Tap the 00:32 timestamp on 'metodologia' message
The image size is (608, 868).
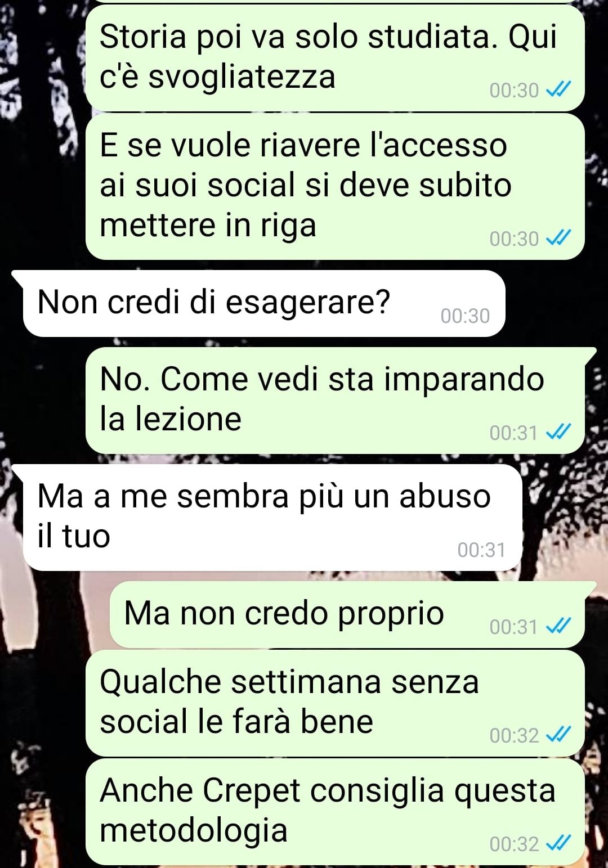514,844
